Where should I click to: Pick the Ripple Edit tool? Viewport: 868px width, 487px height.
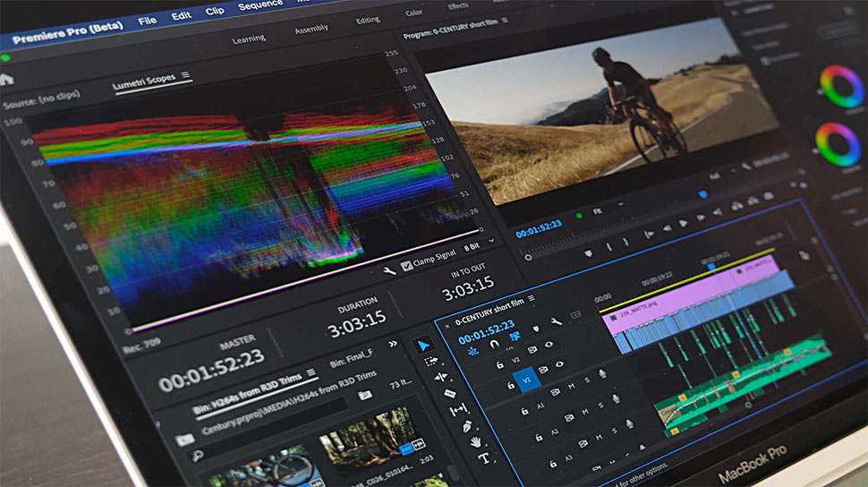(439, 377)
